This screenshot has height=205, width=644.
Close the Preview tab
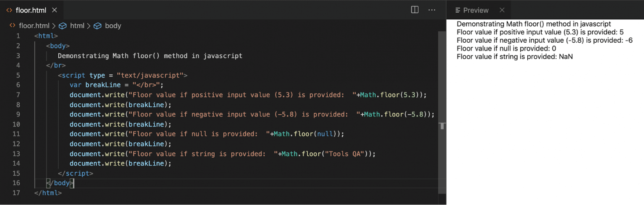[x=502, y=10]
